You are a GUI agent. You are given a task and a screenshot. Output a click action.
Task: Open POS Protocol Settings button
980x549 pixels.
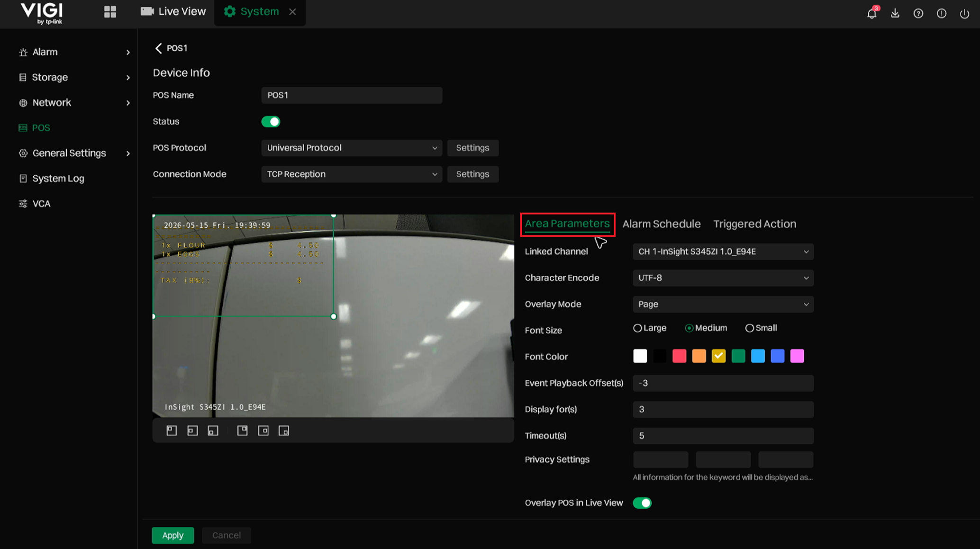[472, 148]
